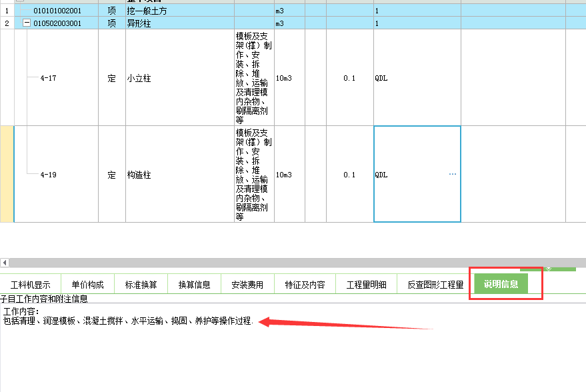586x392 pixels.
Task: Open the 标准换算 tab
Action: pyautogui.click(x=141, y=285)
